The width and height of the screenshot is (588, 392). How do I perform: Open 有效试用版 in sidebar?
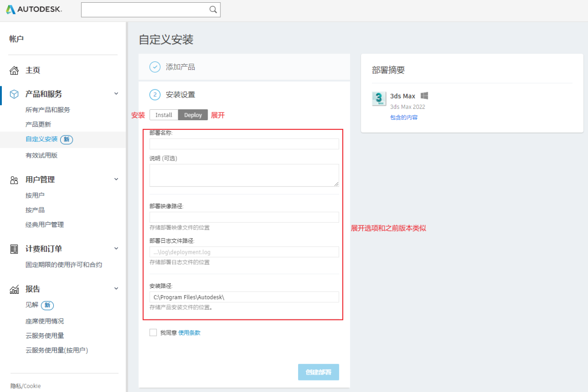tap(41, 155)
